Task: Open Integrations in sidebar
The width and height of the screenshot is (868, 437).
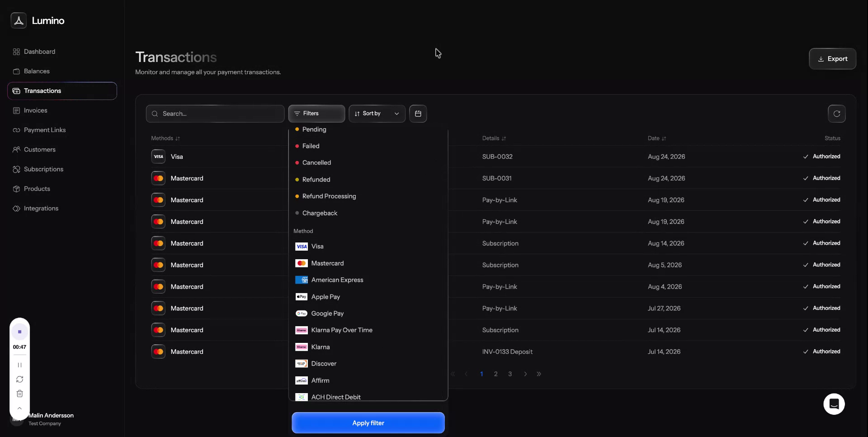Action: pos(62,209)
